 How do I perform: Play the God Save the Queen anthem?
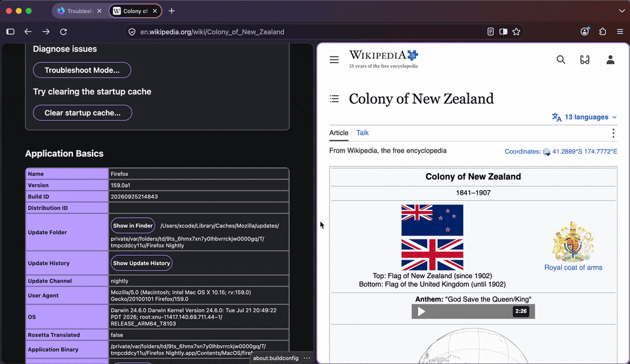(421, 312)
